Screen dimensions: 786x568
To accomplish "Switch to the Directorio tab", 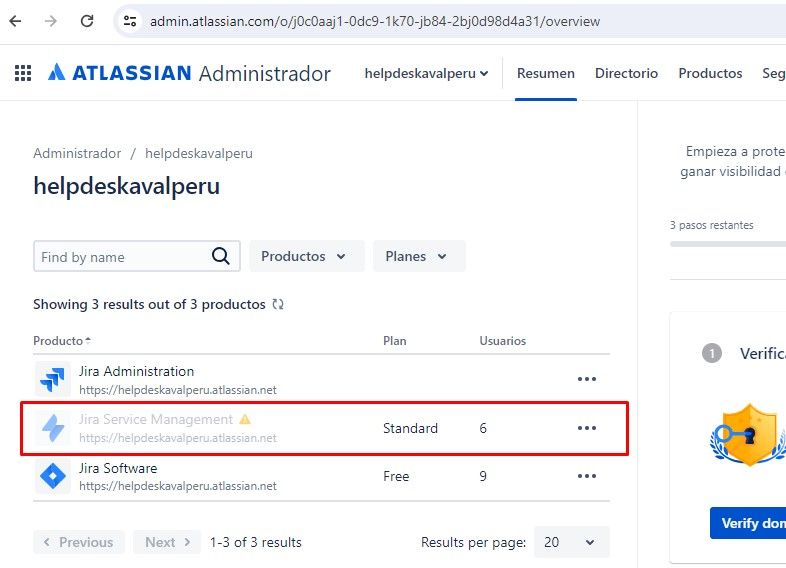I will point(626,73).
